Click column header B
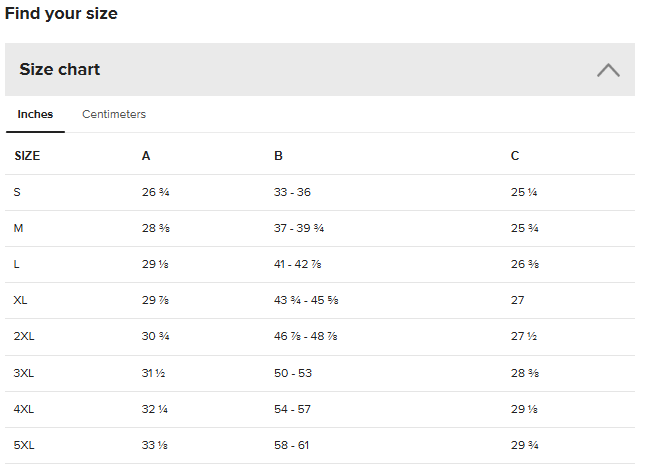This screenshot has width=648, height=474. pos(278,156)
